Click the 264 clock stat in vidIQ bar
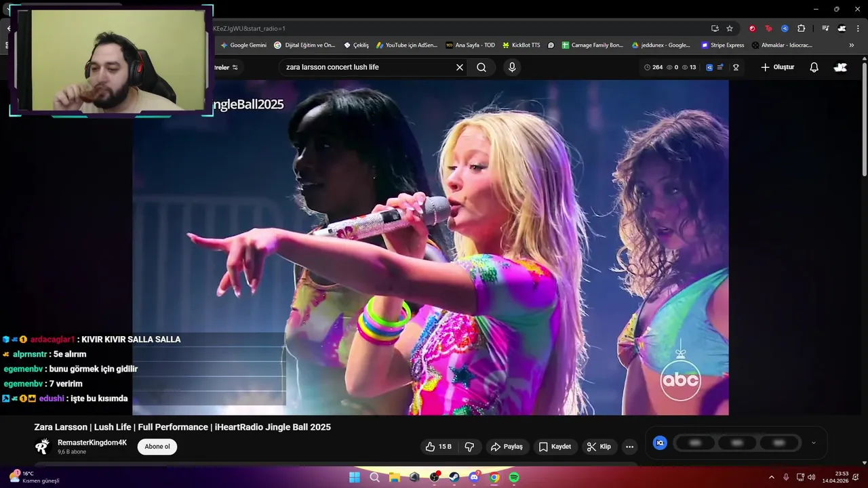The height and width of the screenshot is (488, 868). [654, 67]
